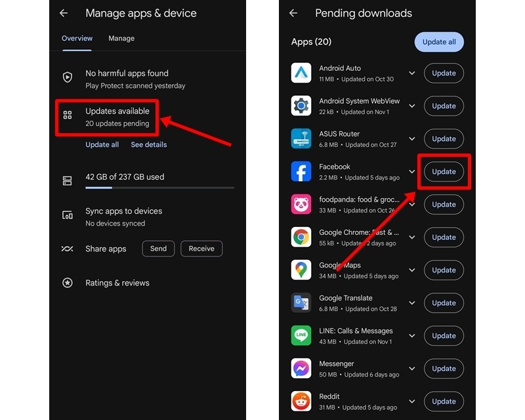This screenshot has width=525, height=420.
Task: Tap the Updates available grid icon
Action: click(x=68, y=115)
